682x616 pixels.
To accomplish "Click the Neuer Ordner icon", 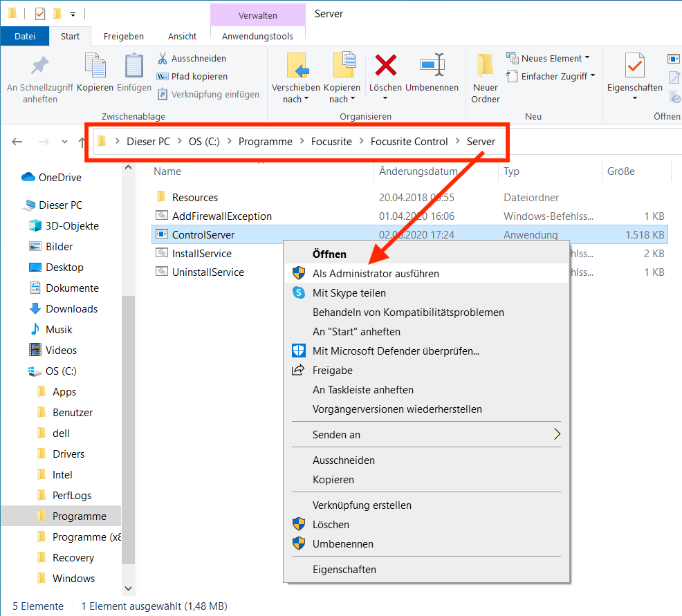I will point(486,67).
